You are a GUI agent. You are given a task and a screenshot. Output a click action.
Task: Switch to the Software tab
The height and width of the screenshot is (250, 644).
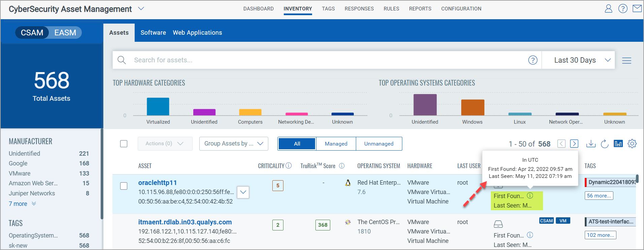tap(153, 33)
